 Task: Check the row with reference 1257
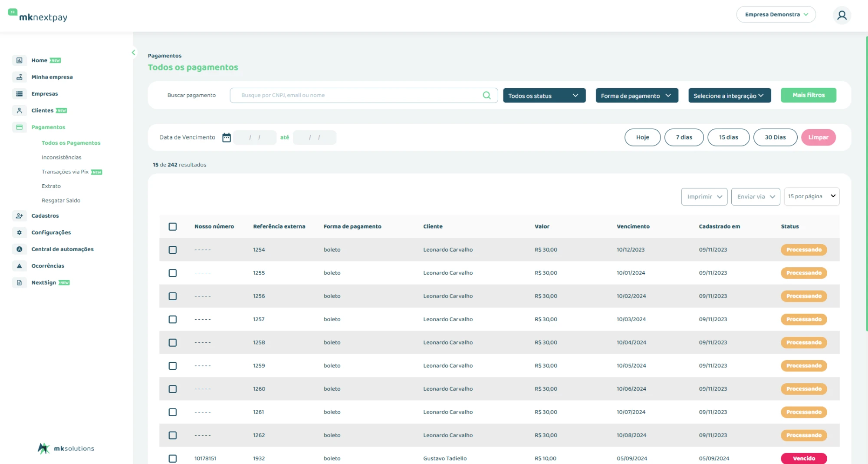click(173, 319)
